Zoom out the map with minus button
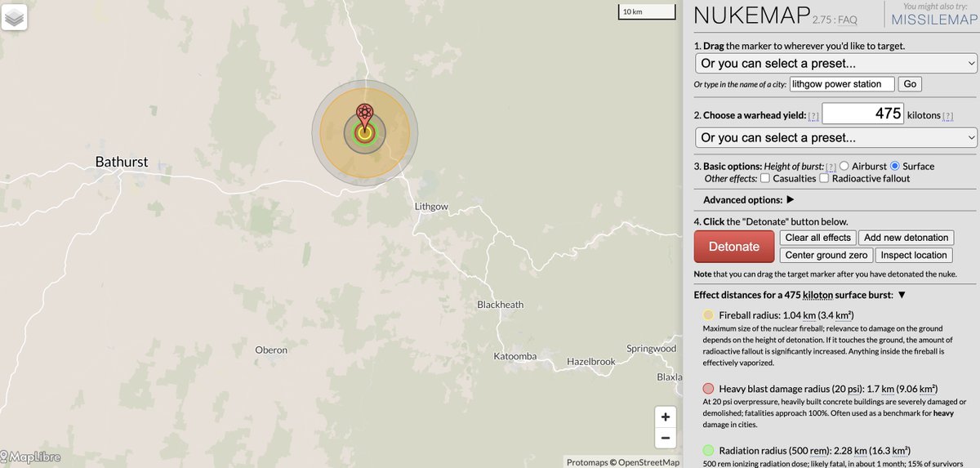The height and width of the screenshot is (468, 980). pos(666,438)
